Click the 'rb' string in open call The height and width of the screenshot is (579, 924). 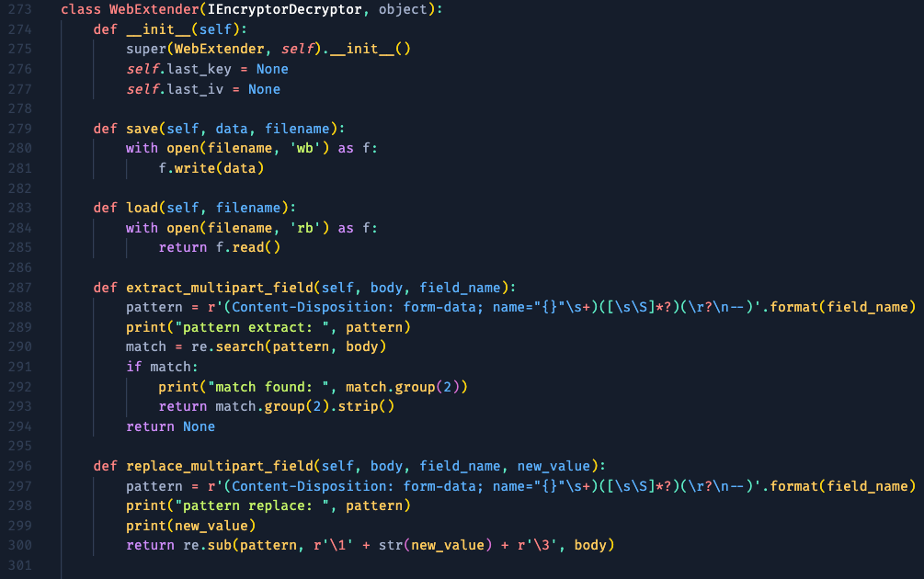(304, 228)
